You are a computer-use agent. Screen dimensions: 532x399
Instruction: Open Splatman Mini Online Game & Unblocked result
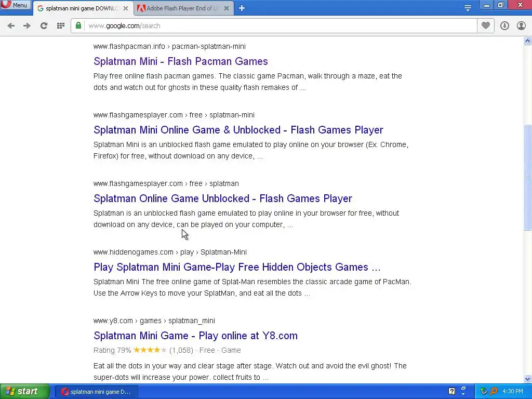point(238,130)
